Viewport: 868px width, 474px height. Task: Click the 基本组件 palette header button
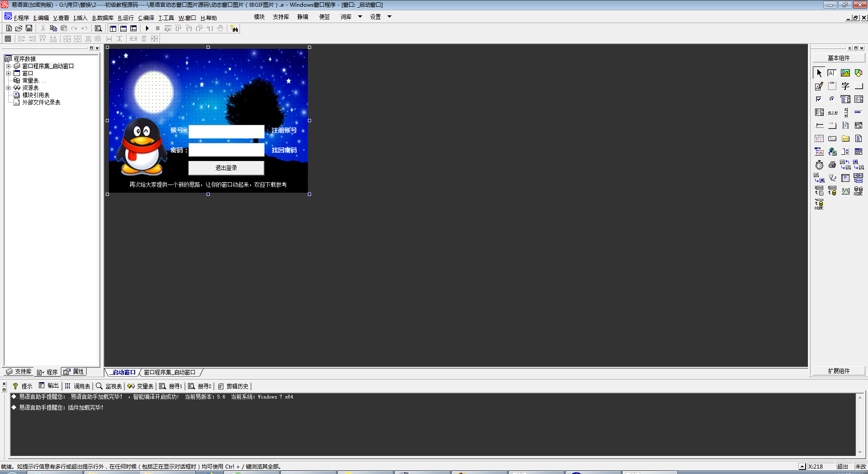839,58
